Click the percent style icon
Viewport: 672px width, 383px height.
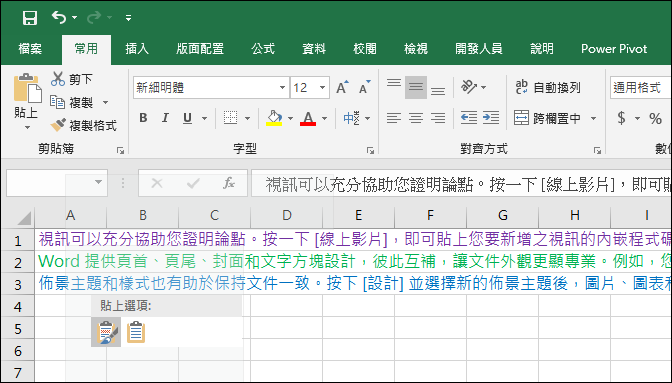tap(655, 118)
